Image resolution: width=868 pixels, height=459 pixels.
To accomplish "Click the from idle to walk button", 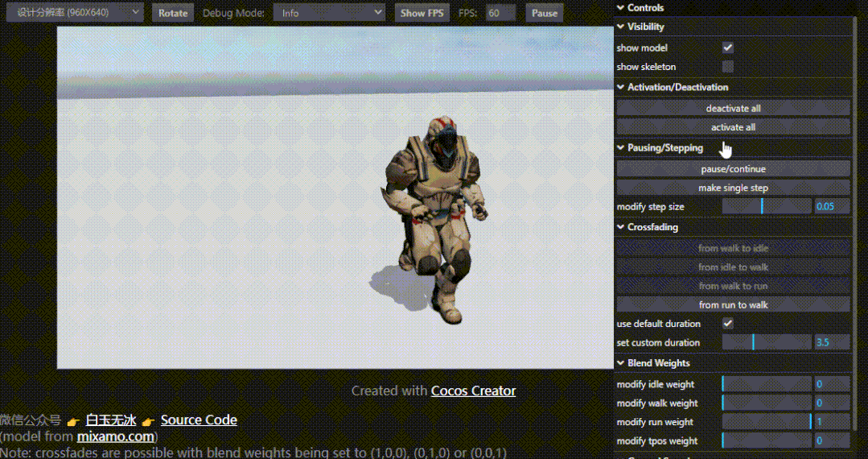I will tap(733, 267).
